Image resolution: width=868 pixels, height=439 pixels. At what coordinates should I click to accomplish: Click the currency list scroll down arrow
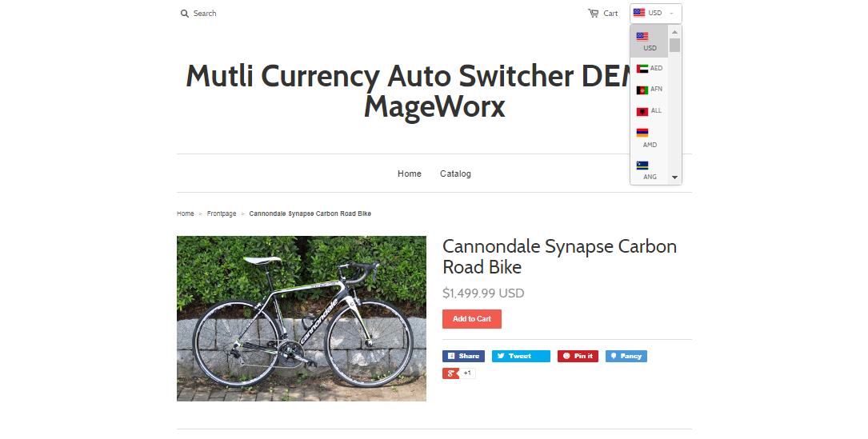pyautogui.click(x=674, y=178)
